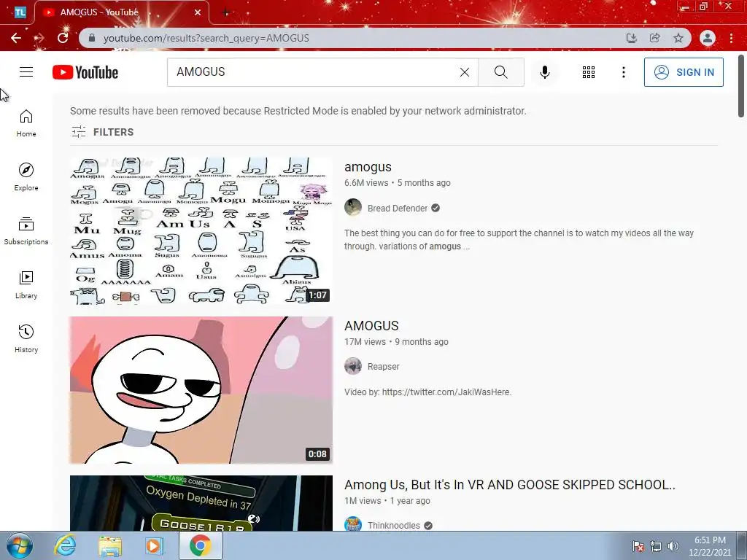This screenshot has width=747, height=560.
Task: Click '17M views • 9 months ago' text
Action: [x=396, y=342]
